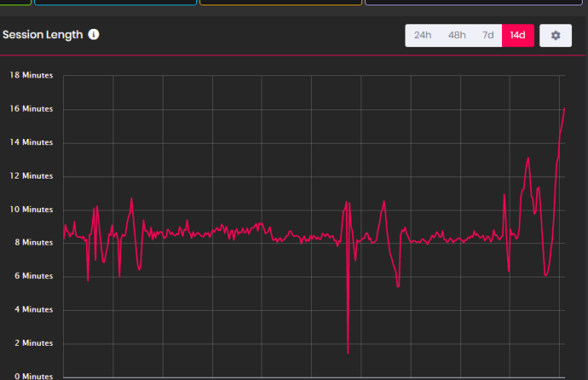Click the 4 Minutes axis label
Viewport: 588px width, 380px height.
tap(34, 309)
